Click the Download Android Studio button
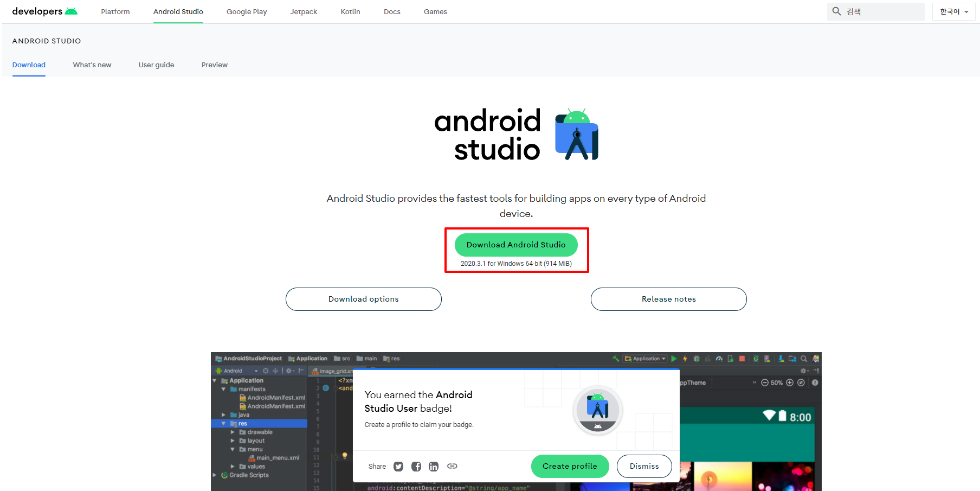This screenshot has height=491, width=980. click(516, 245)
